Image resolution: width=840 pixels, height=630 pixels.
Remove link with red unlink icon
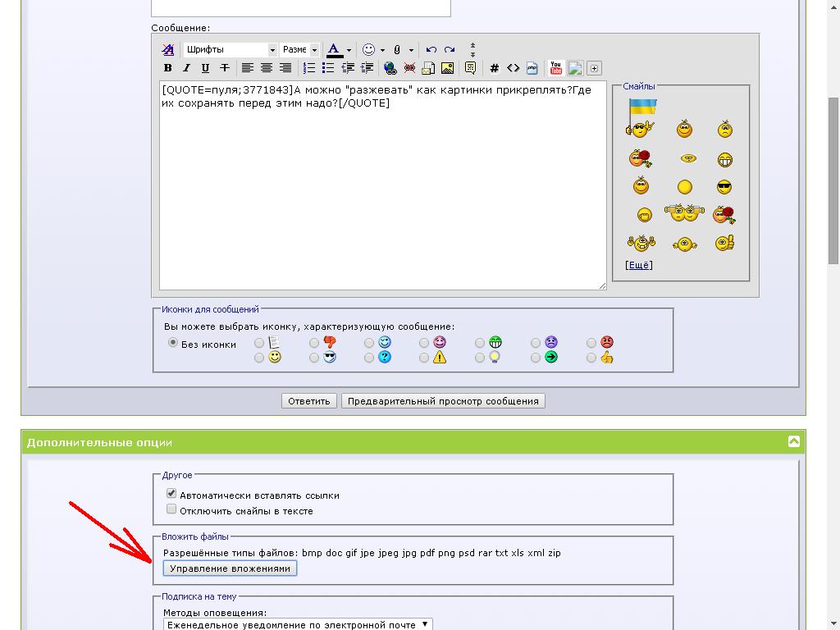pyautogui.click(x=409, y=68)
